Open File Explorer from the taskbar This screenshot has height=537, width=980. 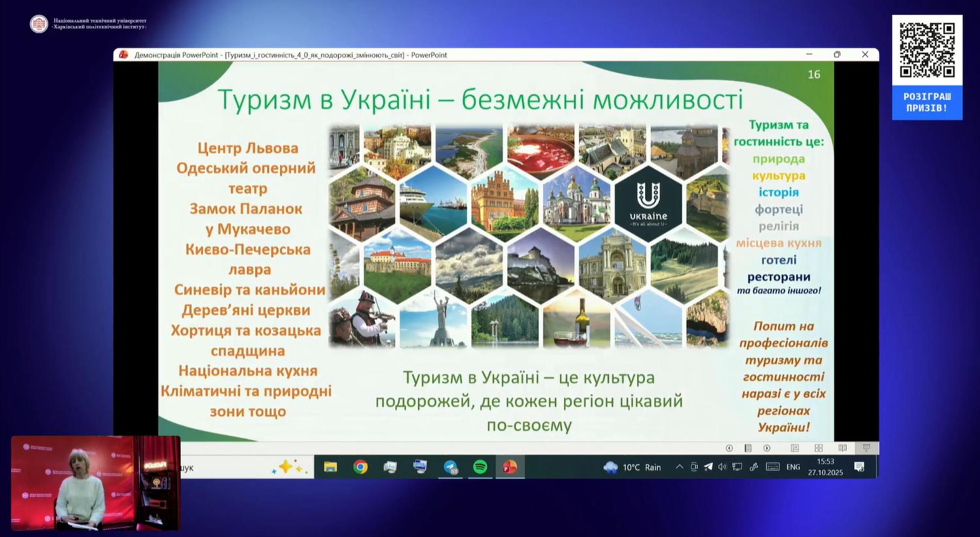[330, 467]
